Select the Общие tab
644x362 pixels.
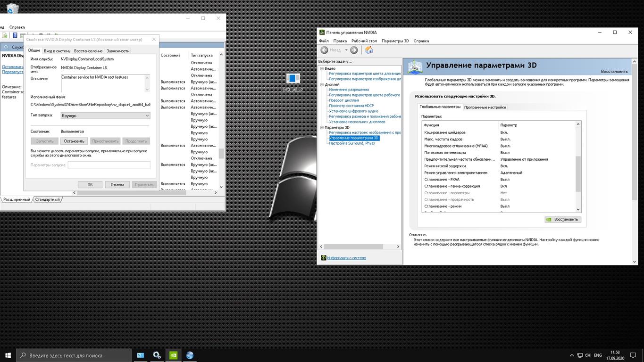tap(34, 50)
